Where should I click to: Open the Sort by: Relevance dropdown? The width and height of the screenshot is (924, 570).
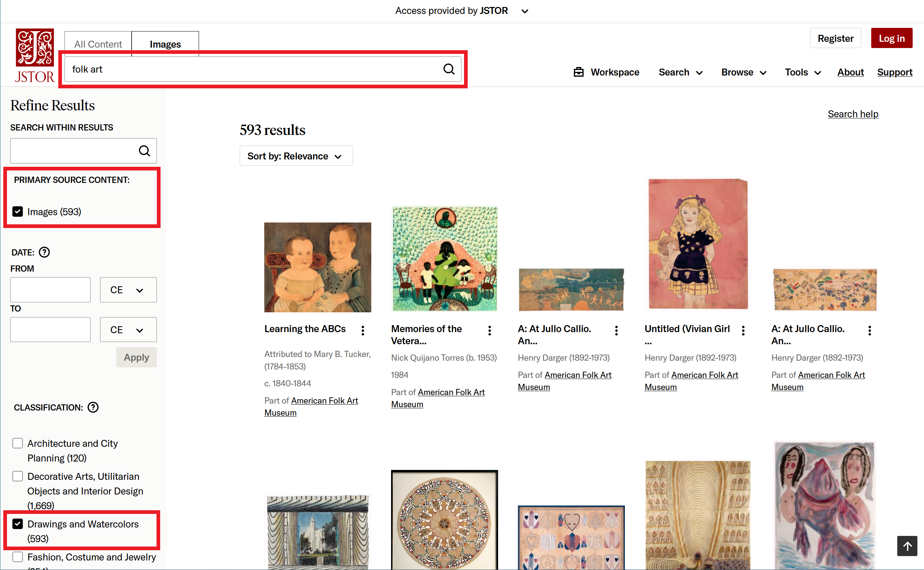[296, 156]
